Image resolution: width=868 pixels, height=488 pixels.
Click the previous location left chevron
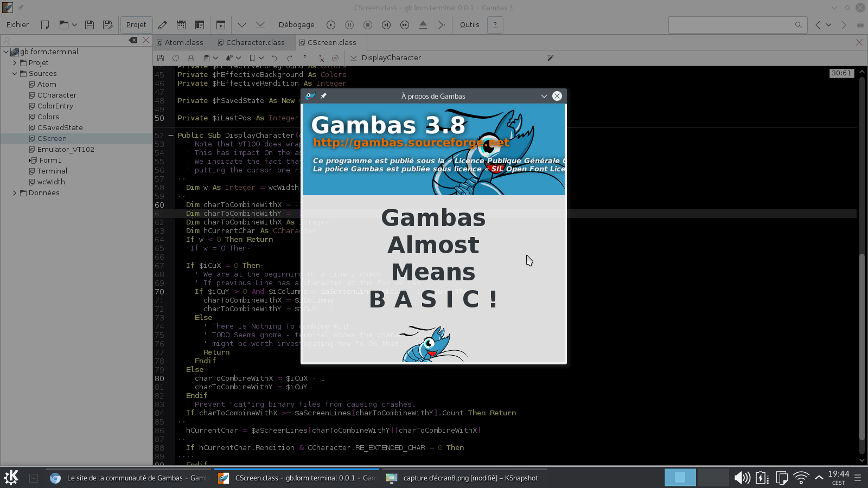[x=818, y=25]
